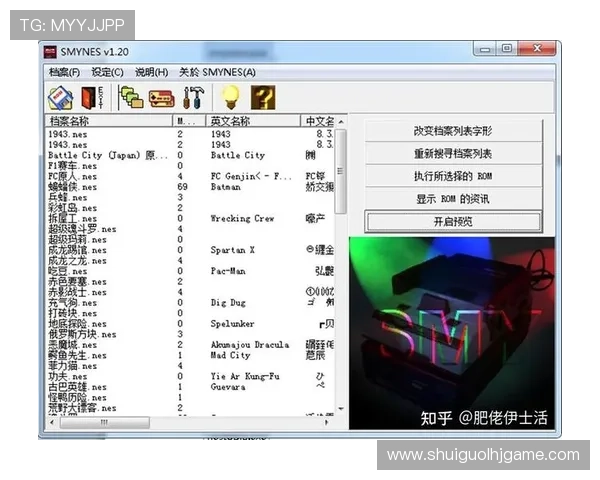Click the 中文名 column header
The image size is (600, 480).
[x=318, y=121]
